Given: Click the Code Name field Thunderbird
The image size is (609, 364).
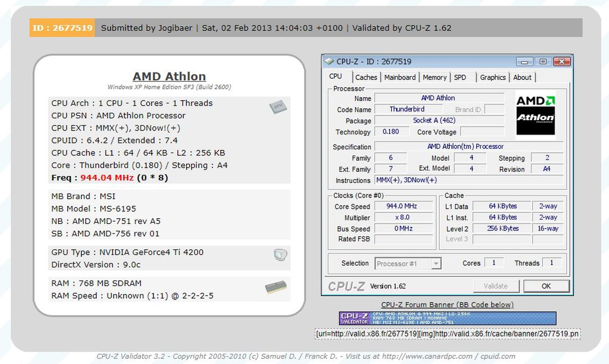Looking at the screenshot, I should coord(408,109).
